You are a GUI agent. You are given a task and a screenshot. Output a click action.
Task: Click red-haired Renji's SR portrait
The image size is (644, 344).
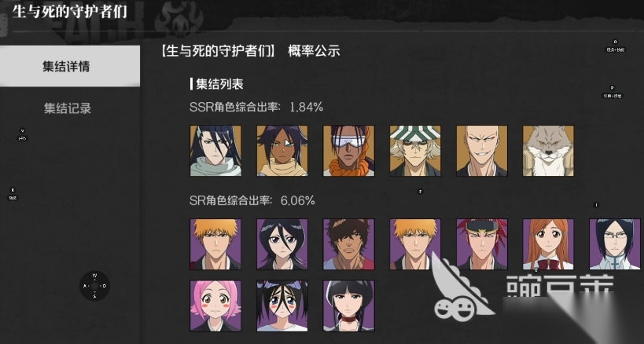pyautogui.click(x=482, y=244)
